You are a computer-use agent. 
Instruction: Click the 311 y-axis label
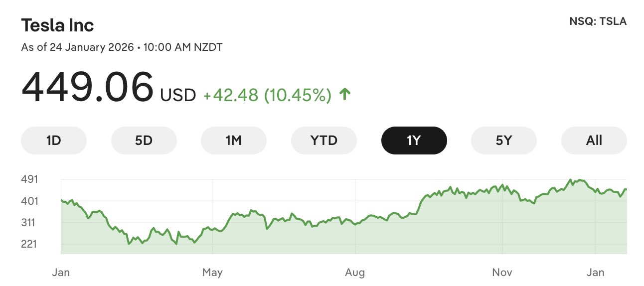tap(29, 223)
